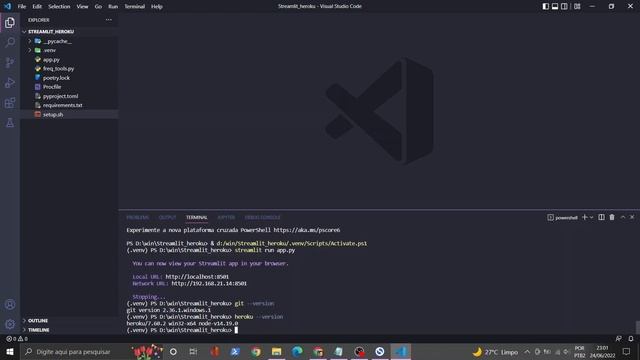Open the Extensions view

[x=10, y=102]
